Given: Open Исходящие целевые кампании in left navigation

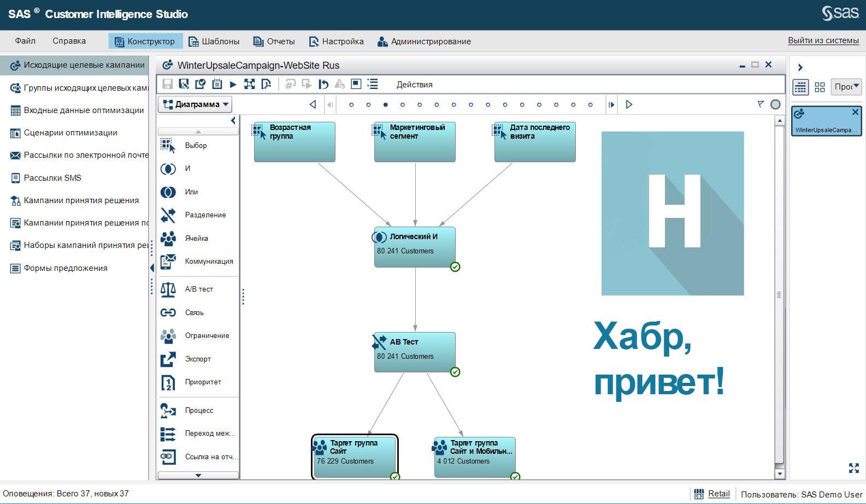Looking at the screenshot, I should [x=75, y=65].
